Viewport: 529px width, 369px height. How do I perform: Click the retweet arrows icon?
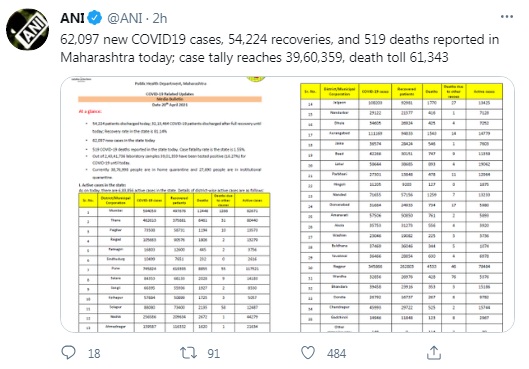(188, 353)
